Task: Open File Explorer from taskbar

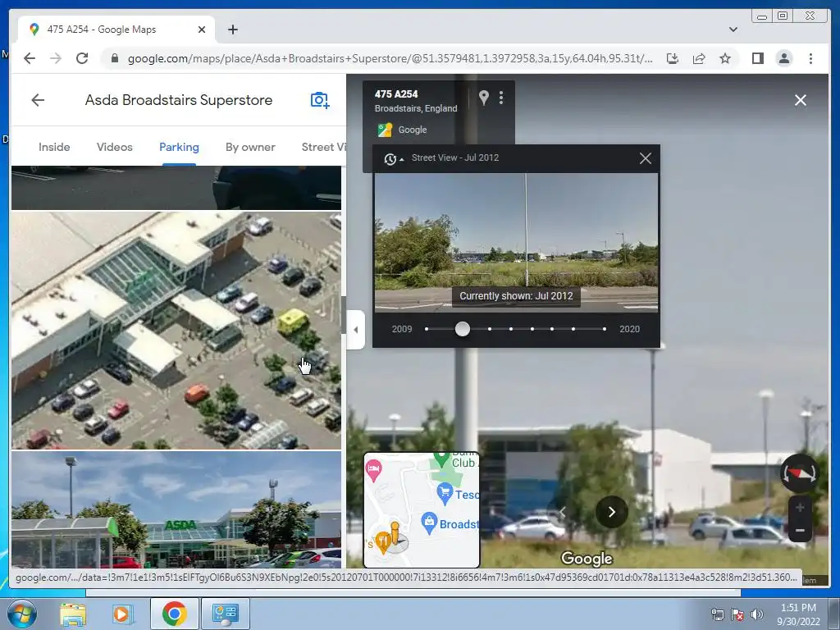Action: 73,614
